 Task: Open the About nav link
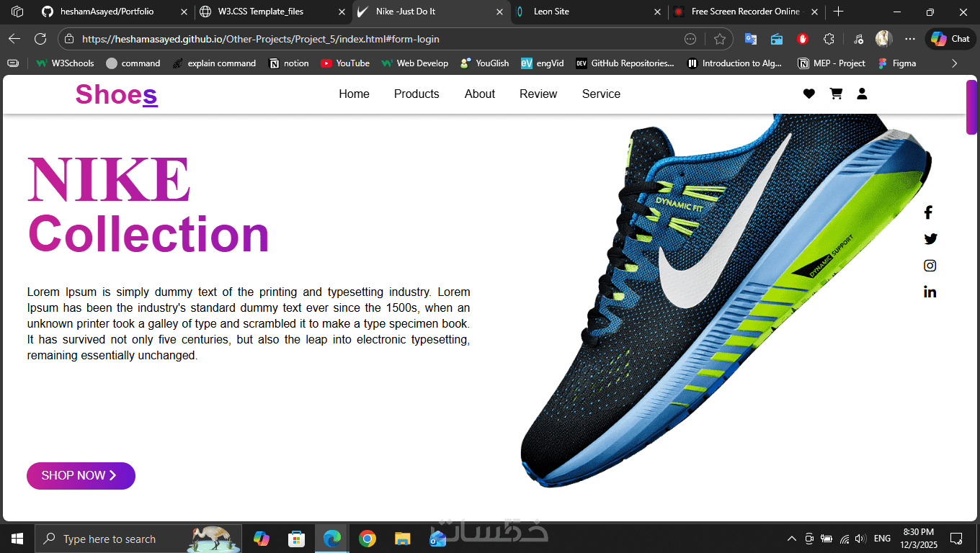pos(480,94)
